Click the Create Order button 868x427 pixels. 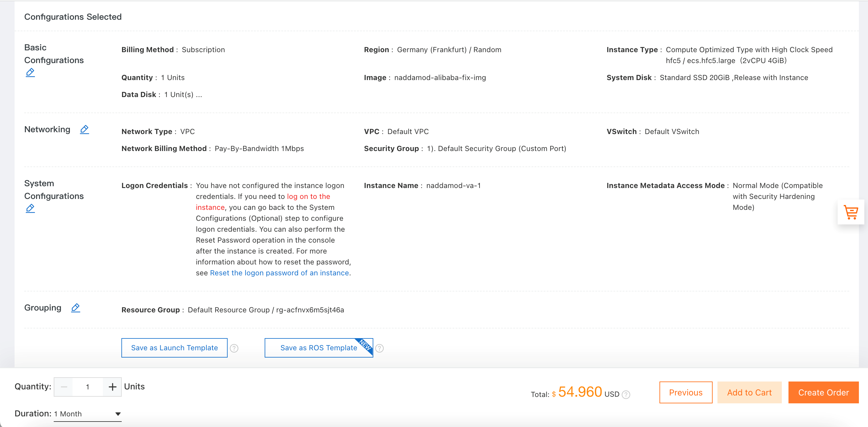(x=823, y=393)
